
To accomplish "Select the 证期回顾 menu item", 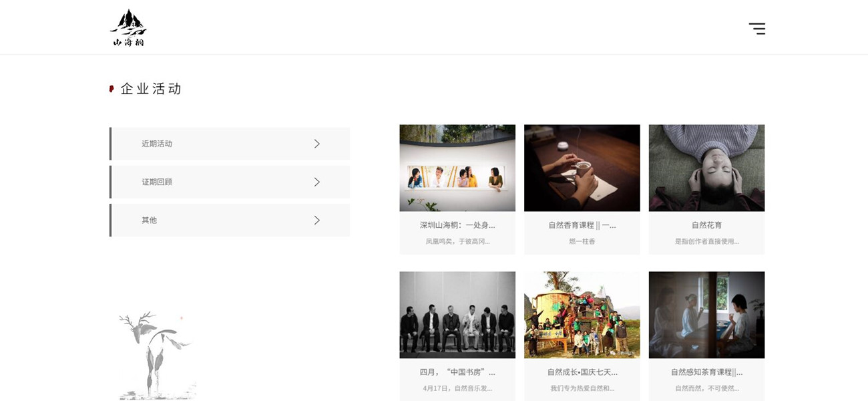I will 230,182.
